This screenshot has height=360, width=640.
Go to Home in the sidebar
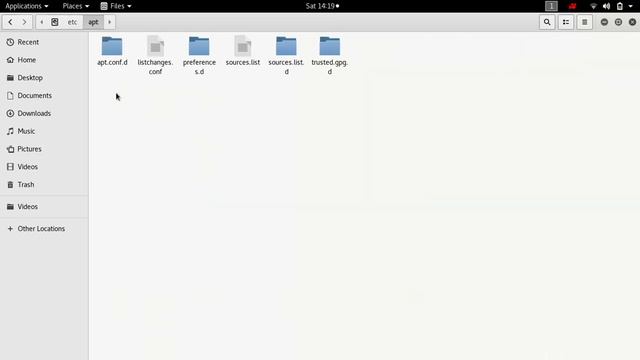coord(44,60)
